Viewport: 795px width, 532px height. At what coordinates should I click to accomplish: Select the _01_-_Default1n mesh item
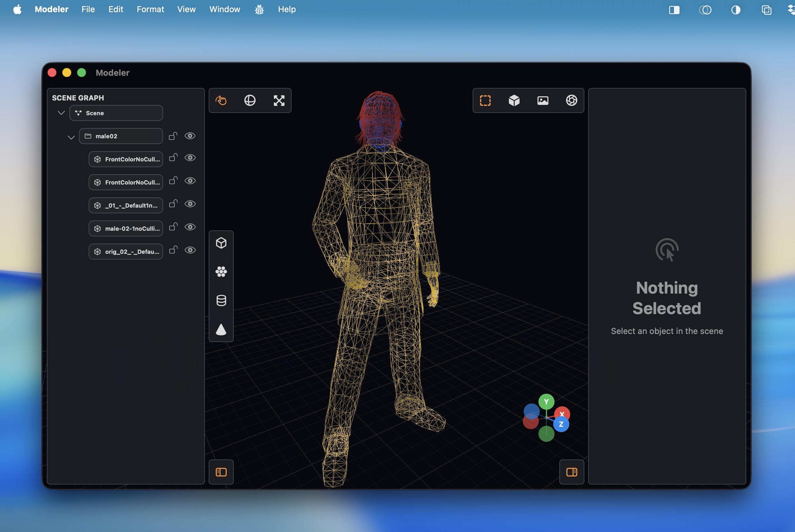(x=126, y=205)
